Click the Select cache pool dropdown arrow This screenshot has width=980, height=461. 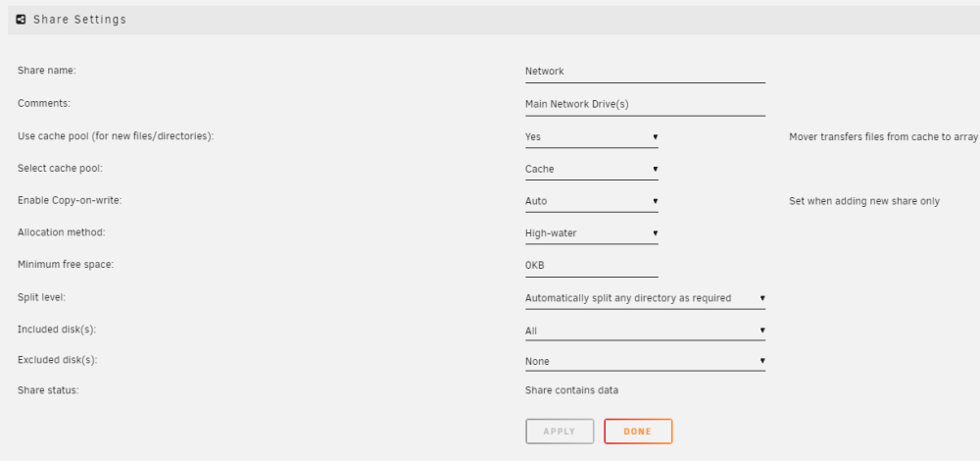[x=655, y=169]
